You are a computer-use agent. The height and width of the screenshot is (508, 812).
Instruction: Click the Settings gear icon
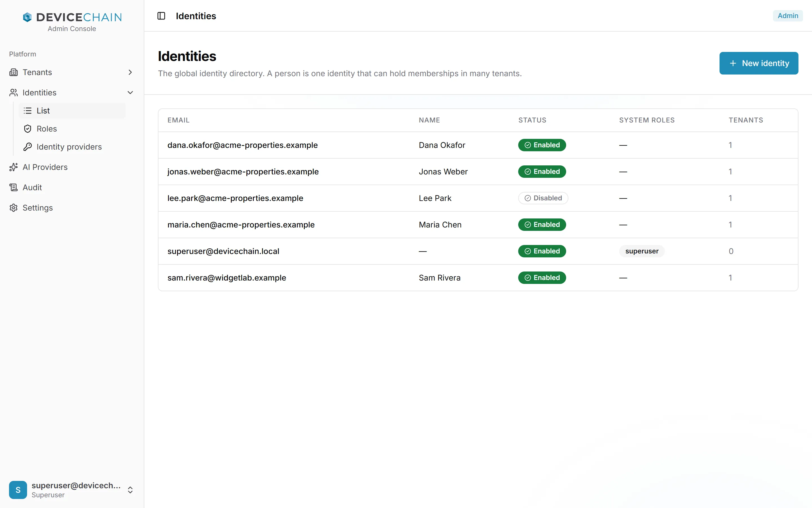pos(14,208)
